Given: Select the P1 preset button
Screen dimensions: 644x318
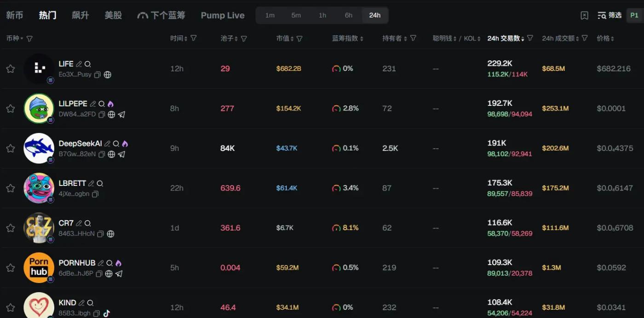Looking at the screenshot, I should click(x=634, y=15).
